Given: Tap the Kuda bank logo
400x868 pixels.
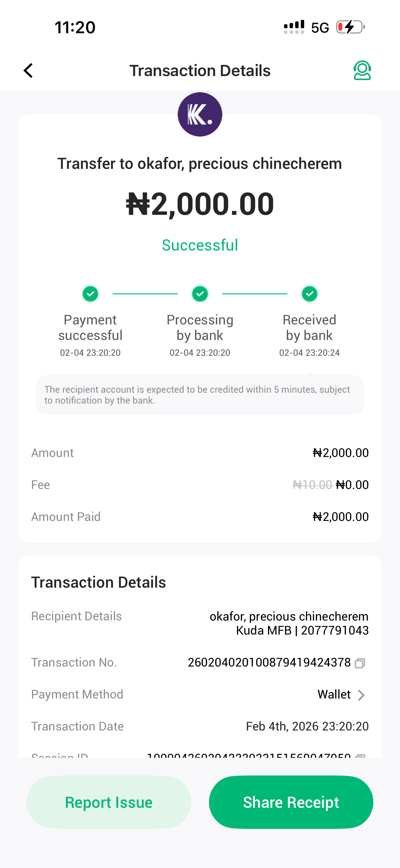Looking at the screenshot, I should [x=200, y=115].
